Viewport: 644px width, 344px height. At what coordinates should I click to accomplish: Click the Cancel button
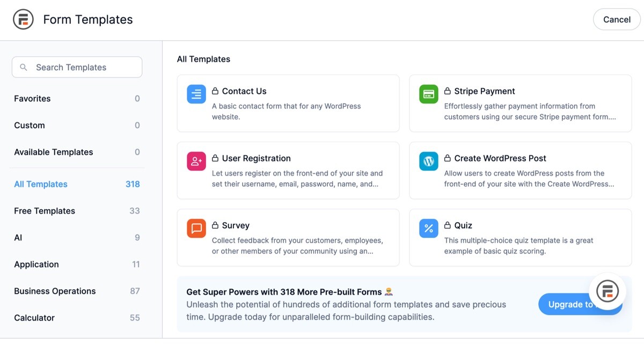pyautogui.click(x=616, y=19)
